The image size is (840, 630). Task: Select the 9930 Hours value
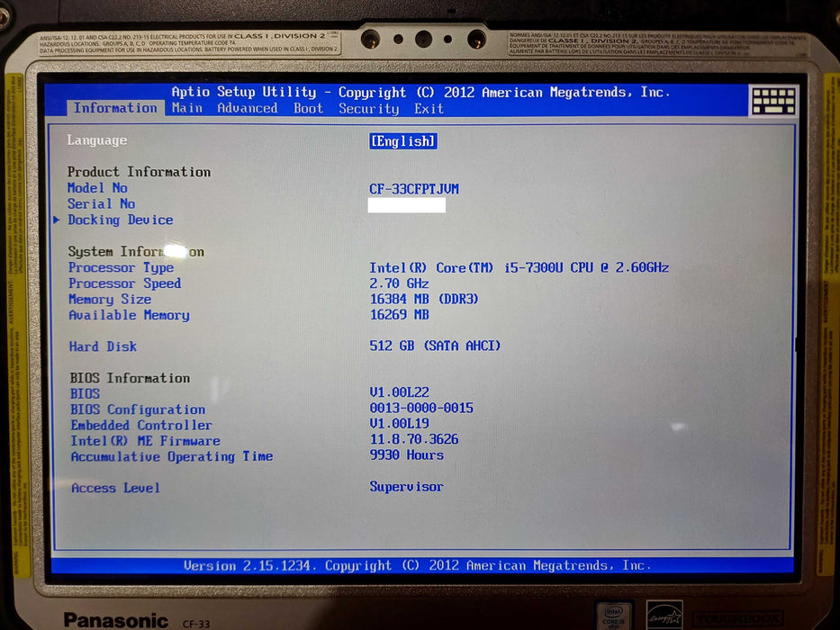coord(407,454)
